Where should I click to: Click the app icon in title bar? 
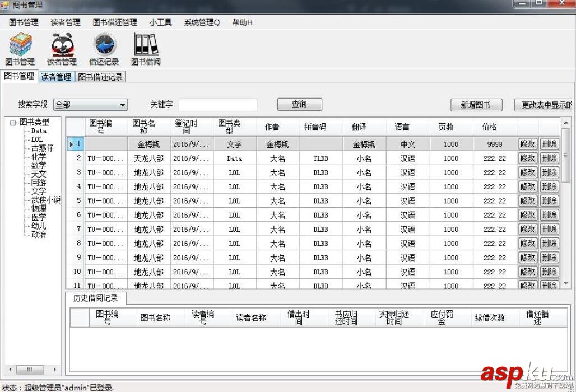point(5,5)
